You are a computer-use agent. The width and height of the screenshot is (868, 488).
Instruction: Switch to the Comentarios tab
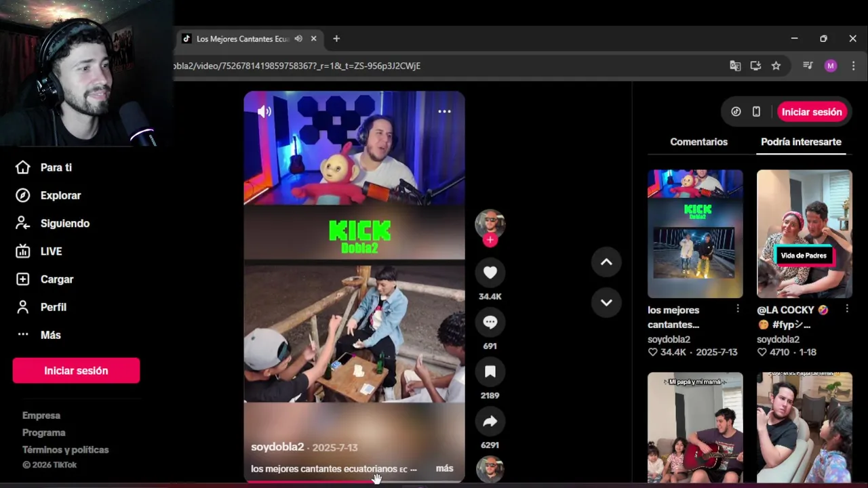point(698,142)
